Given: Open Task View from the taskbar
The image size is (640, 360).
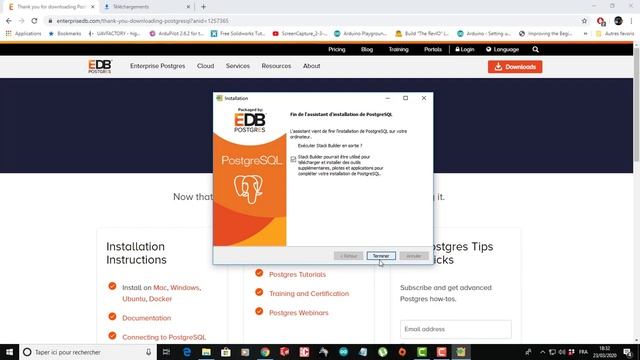Looking at the screenshot, I should (x=166, y=352).
